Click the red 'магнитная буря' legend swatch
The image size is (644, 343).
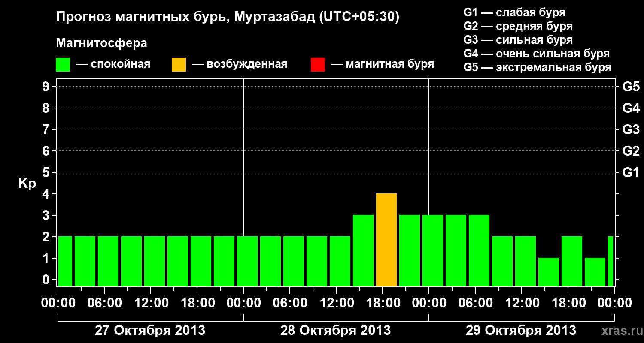(318, 65)
